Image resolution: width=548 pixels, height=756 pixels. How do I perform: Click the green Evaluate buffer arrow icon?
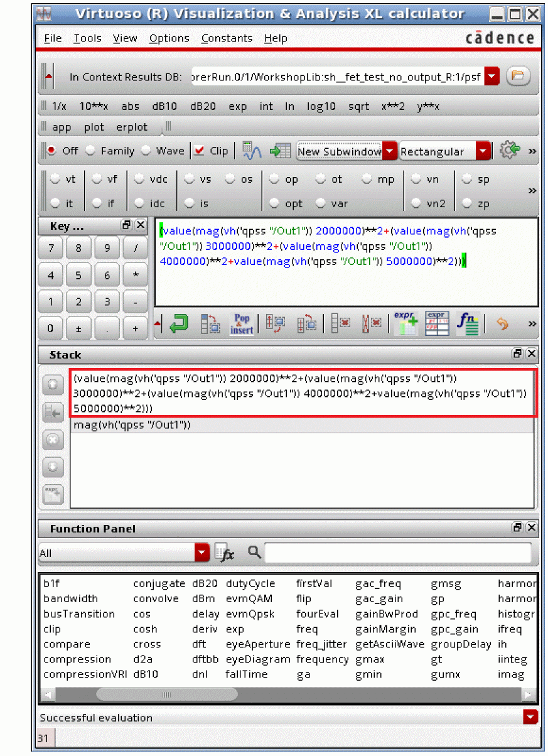tap(179, 324)
